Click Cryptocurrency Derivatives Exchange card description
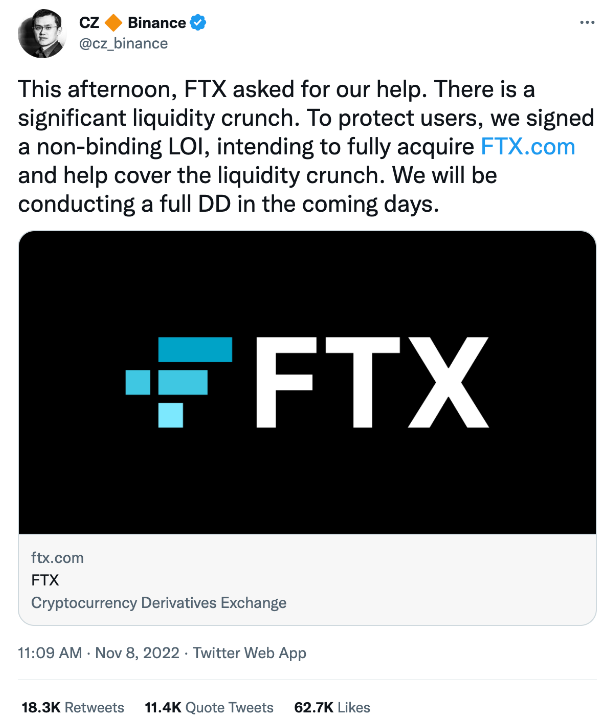 158,602
